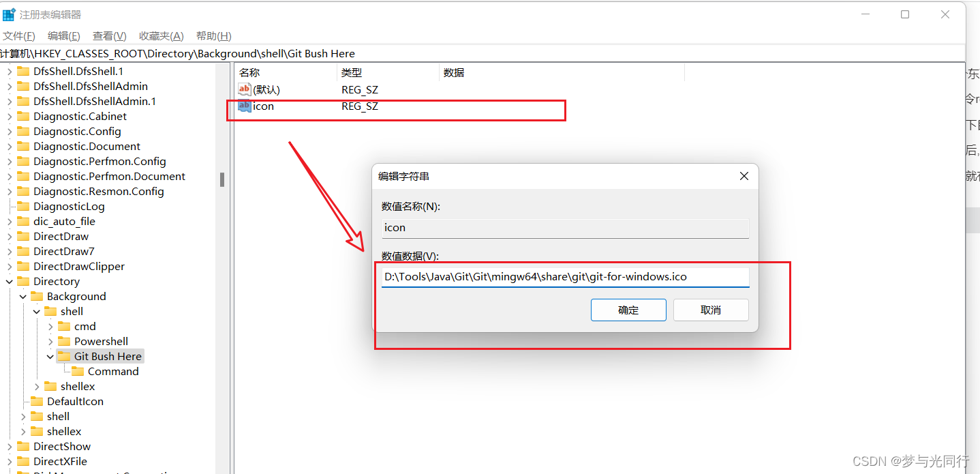
Task: Open the 帮助(H) menu
Action: [x=214, y=36]
